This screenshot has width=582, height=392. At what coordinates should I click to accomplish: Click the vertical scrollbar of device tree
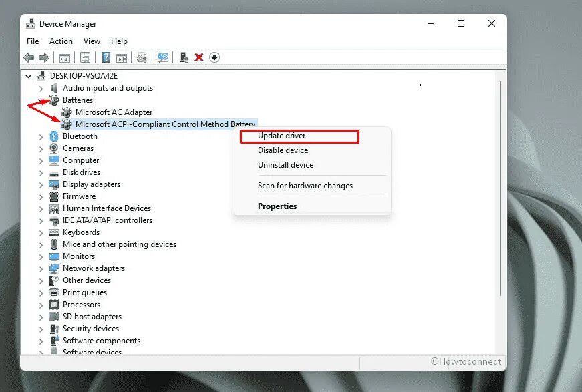pos(500,188)
